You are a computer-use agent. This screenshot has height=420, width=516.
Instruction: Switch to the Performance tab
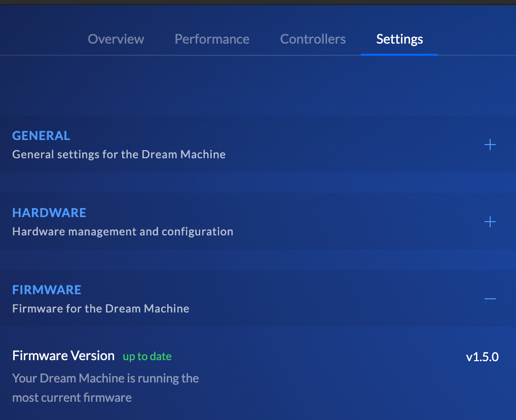[212, 39]
